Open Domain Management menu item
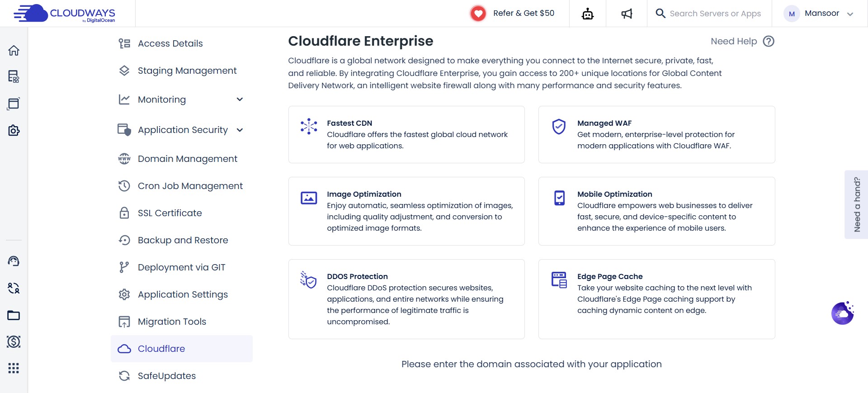868x393 pixels. pos(182,159)
